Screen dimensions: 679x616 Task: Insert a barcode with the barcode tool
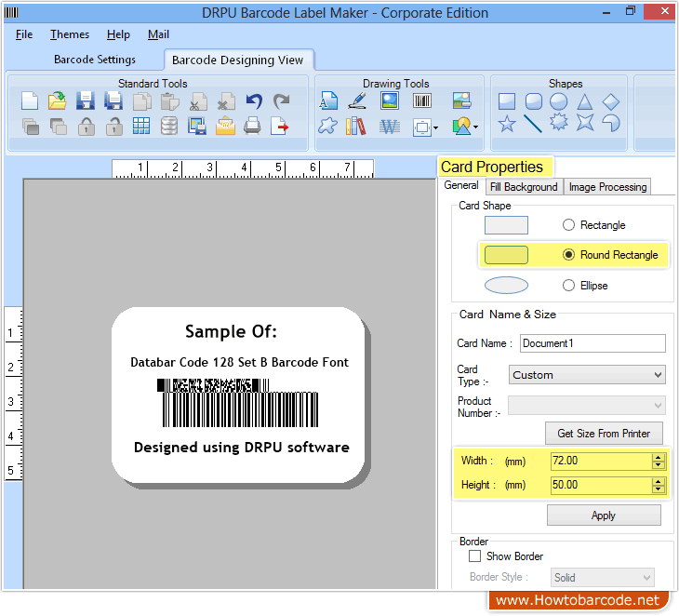point(421,100)
